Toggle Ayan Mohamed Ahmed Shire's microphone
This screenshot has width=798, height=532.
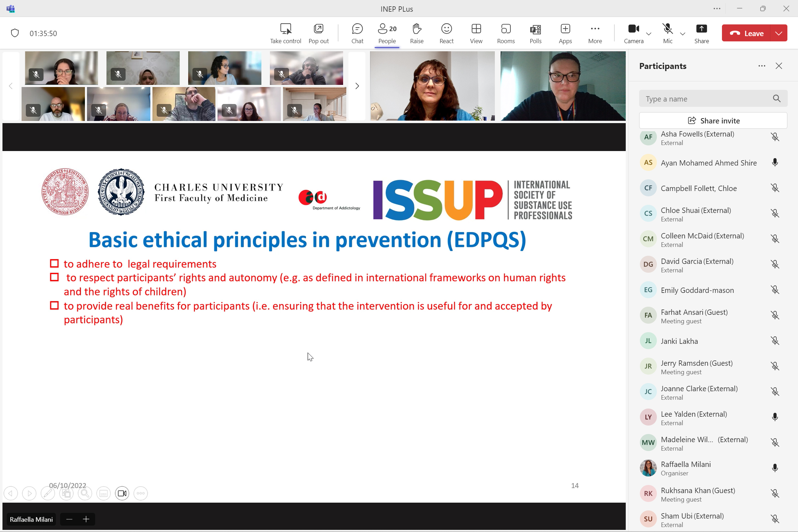[x=775, y=163]
